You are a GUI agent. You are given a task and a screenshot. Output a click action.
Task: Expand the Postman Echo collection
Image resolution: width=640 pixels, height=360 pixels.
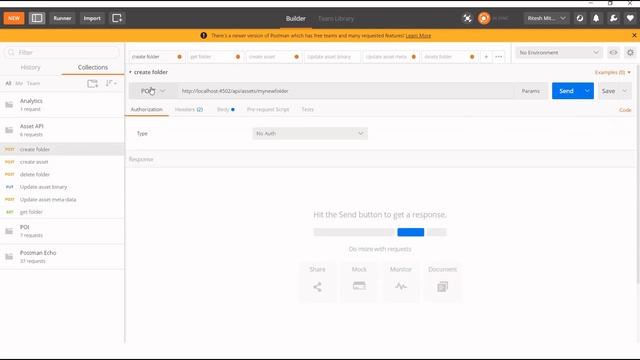(62, 256)
